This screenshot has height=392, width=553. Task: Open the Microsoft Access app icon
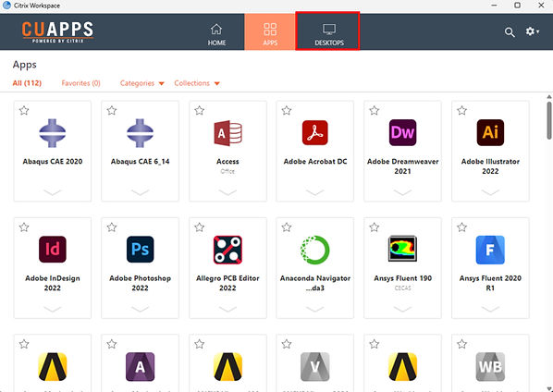point(227,133)
